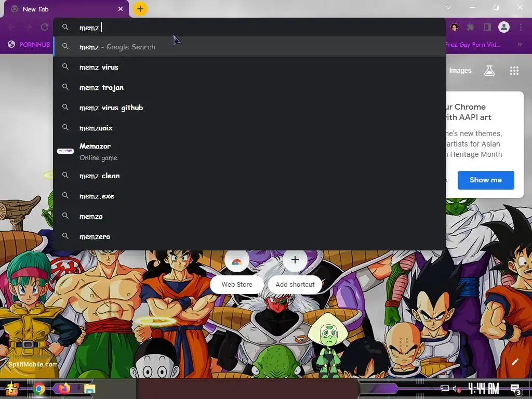Open the Search Labs flask icon

pyautogui.click(x=489, y=71)
